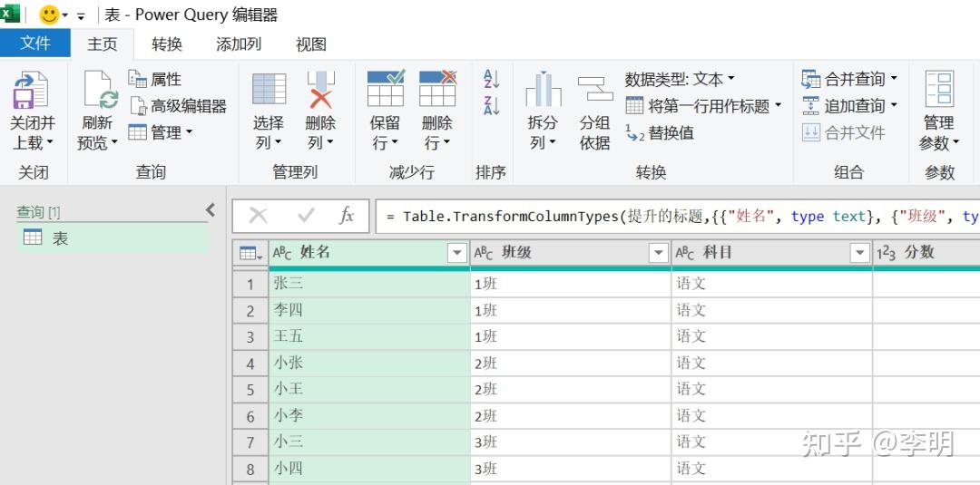Click the 删除列 icon
The image size is (980, 485).
click(320, 89)
